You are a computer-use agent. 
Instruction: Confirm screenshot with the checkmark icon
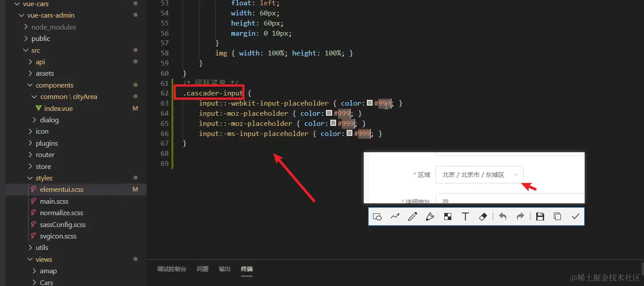coord(575,216)
